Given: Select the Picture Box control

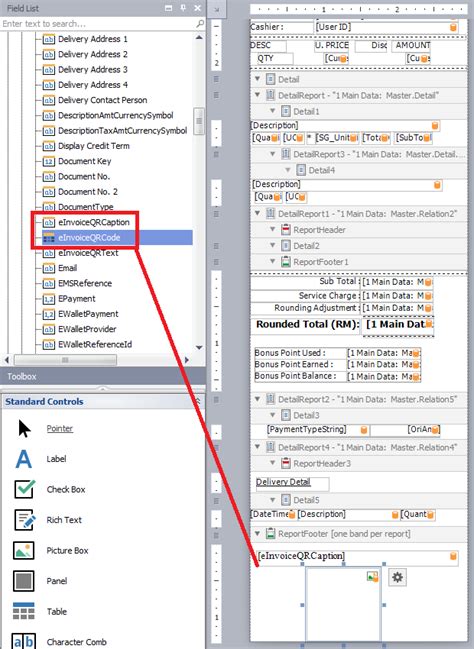Looking at the screenshot, I should click(x=51, y=550).
